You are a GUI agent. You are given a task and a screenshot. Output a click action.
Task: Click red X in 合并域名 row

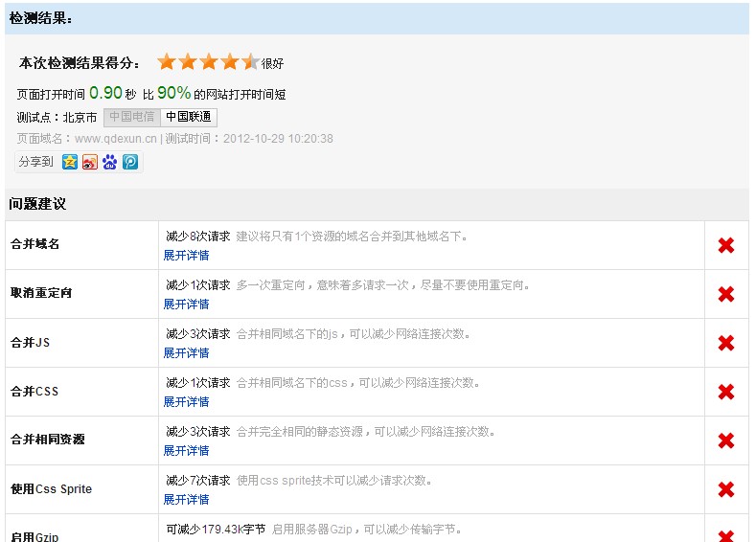725,245
